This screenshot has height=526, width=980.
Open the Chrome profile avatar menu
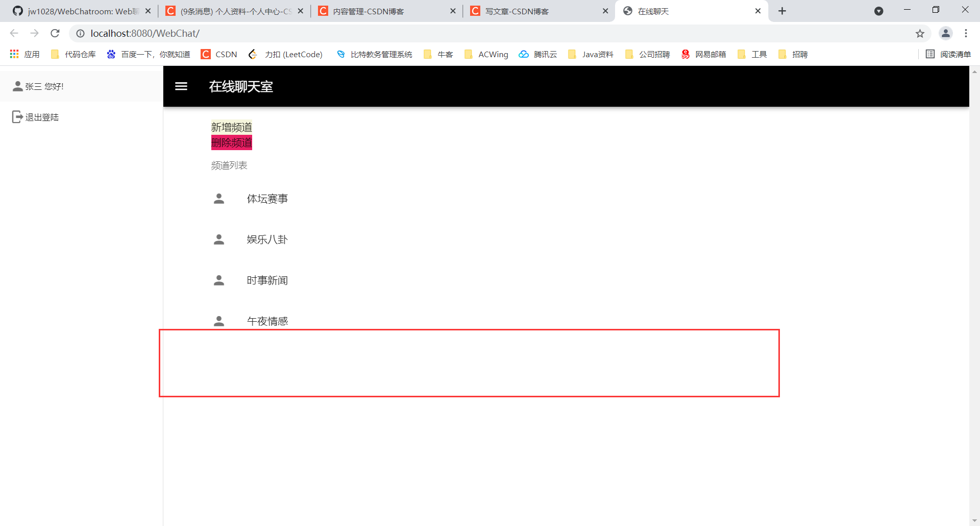946,33
